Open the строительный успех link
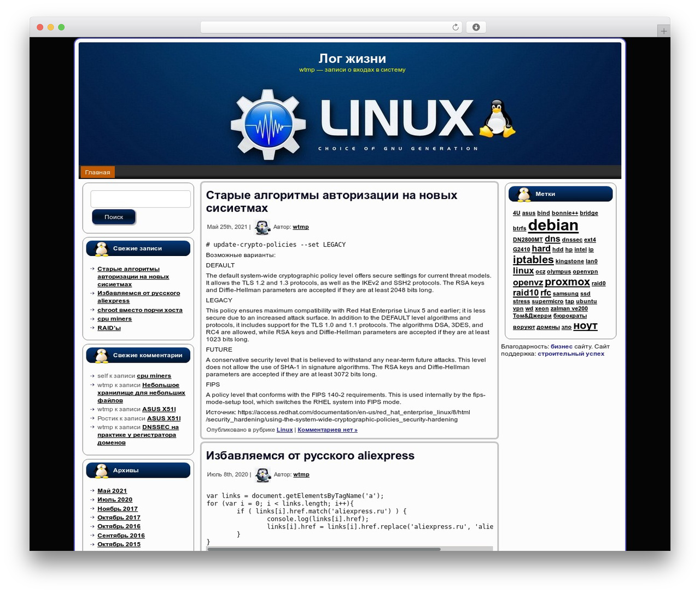This screenshot has height=593, width=700. click(x=571, y=354)
